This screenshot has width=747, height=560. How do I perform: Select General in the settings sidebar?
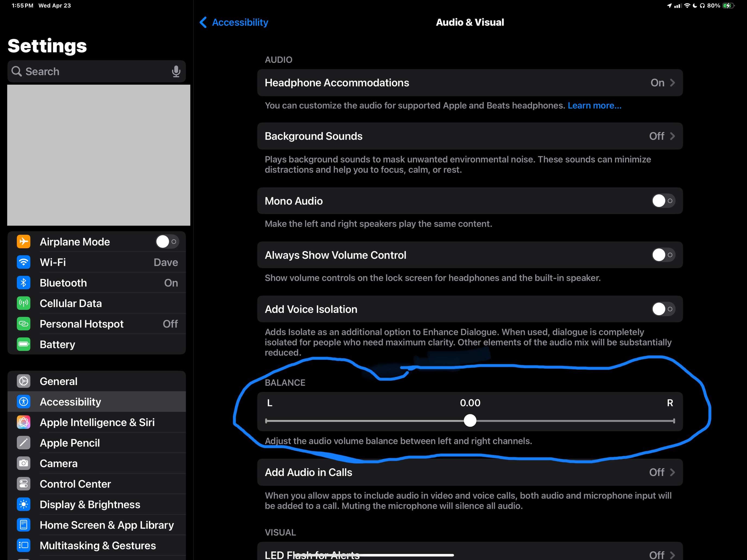[59, 381]
